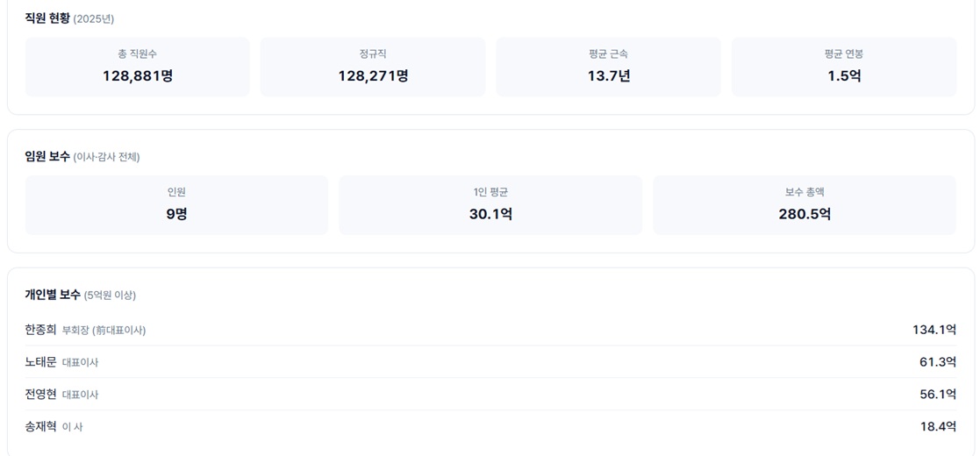The width and height of the screenshot is (980, 456).
Task: Click the 개인별 보수 section heading
Action: (x=53, y=295)
